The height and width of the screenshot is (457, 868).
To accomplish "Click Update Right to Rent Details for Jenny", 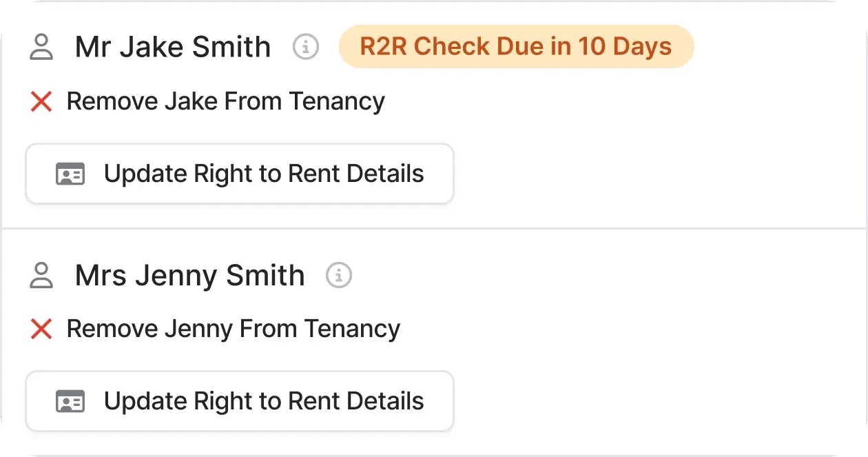I will pos(240,400).
